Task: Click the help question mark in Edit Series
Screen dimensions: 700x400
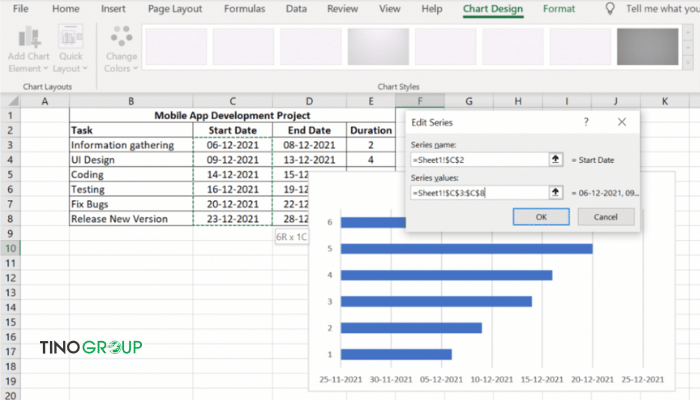Action: (x=586, y=122)
